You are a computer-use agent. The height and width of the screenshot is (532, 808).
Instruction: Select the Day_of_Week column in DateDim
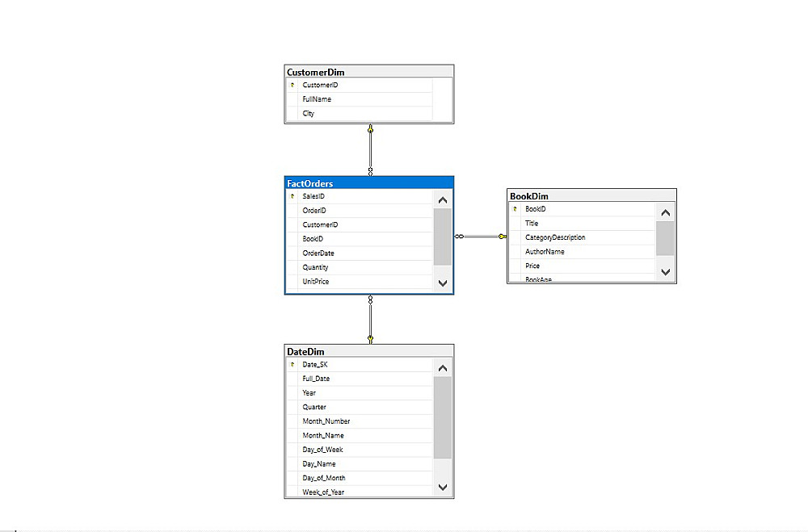point(360,450)
